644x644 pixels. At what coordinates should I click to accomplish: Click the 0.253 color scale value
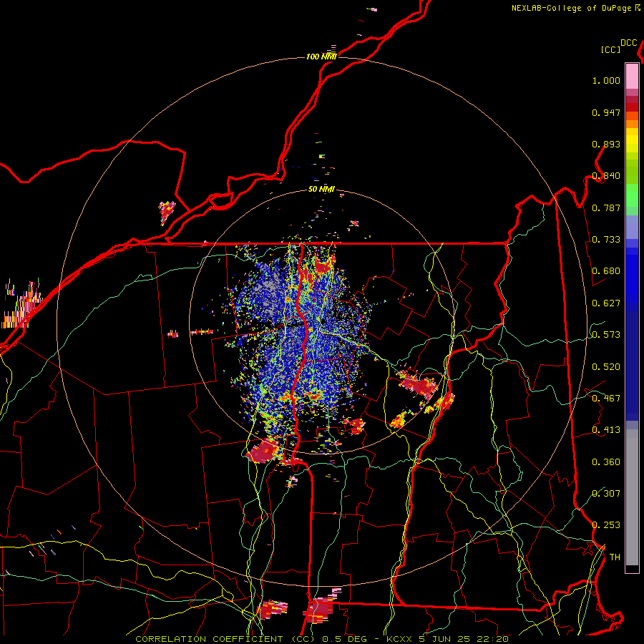coord(606,525)
